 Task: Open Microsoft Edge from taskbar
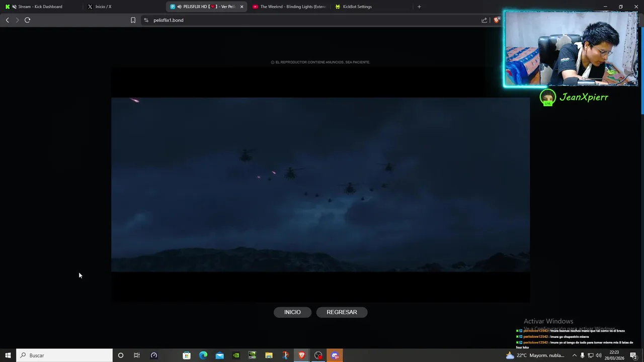203,355
